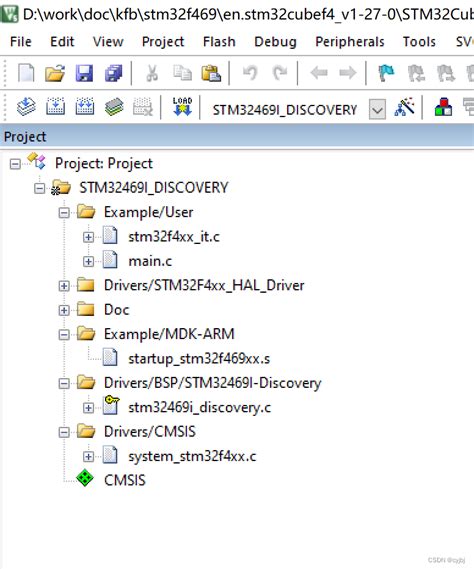Save the current file with floppy icon

point(84,73)
